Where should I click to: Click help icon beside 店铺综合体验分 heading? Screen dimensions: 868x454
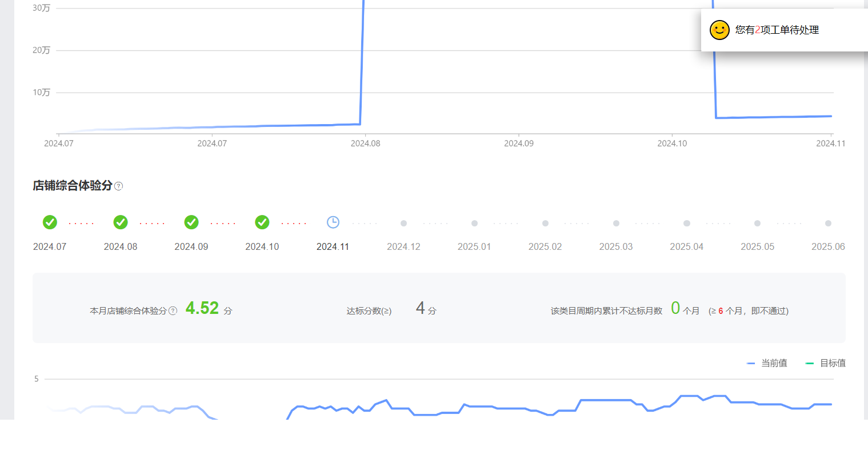click(119, 186)
